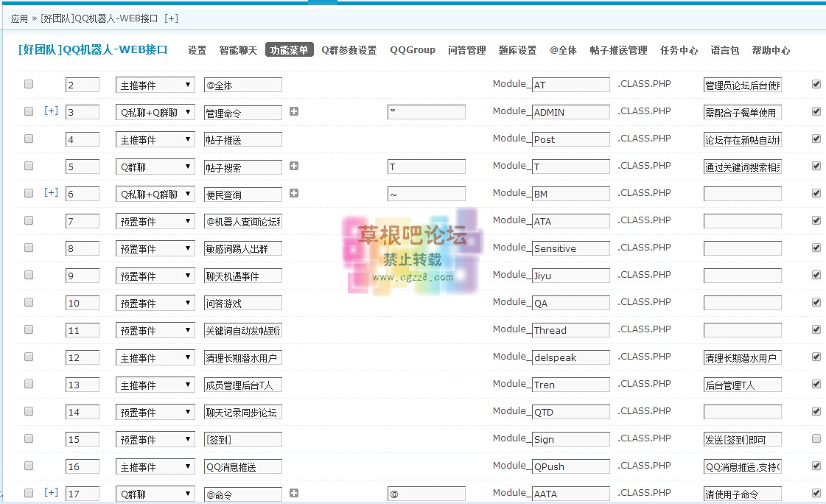
Task: Click the plus icon next to 帖子搜索
Action: [294, 166]
